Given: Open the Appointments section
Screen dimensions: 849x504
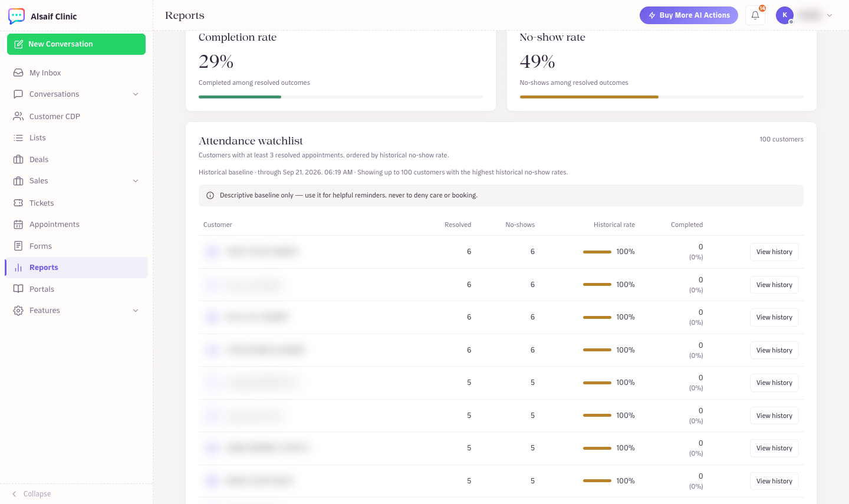Looking at the screenshot, I should [x=76, y=225].
